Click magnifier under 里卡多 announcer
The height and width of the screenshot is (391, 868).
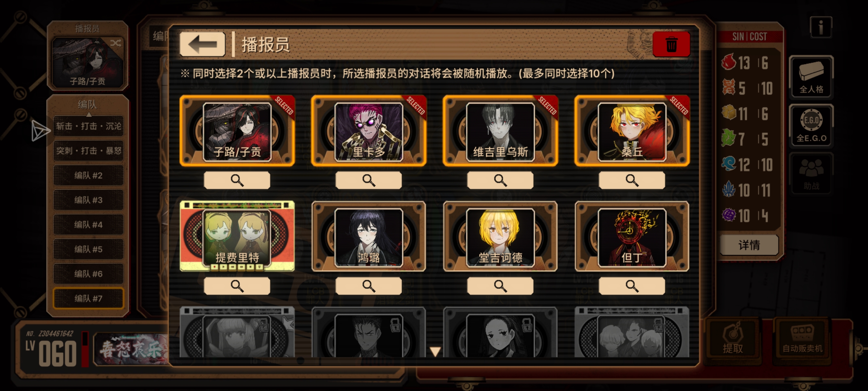369,180
